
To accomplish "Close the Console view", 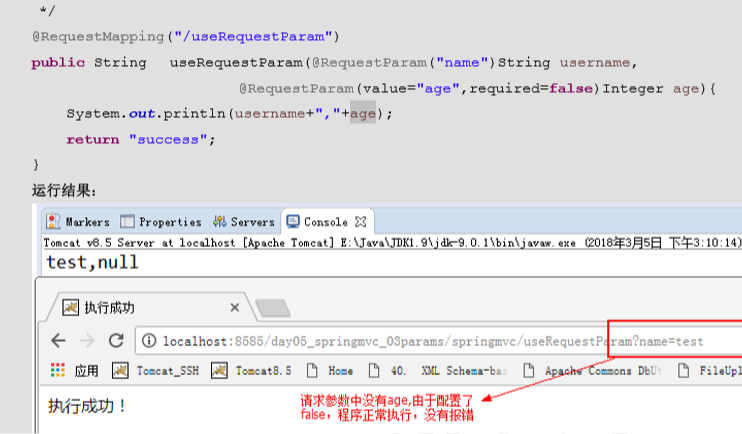I will (361, 221).
